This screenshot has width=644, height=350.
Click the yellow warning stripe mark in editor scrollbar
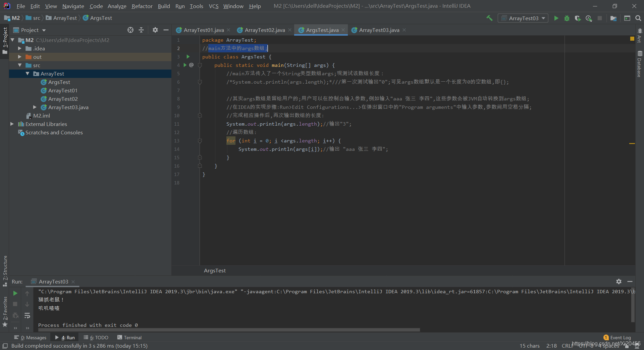click(x=632, y=143)
